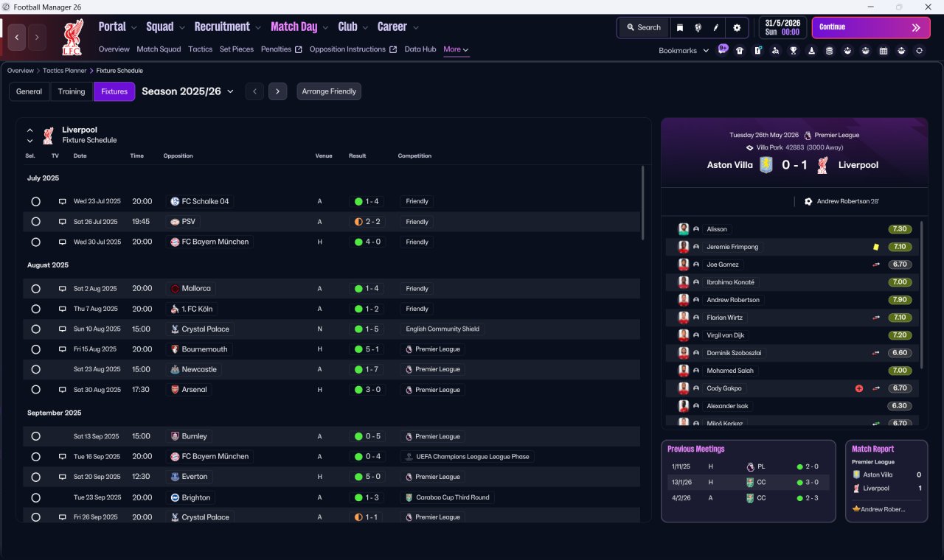Open the settings gear icon
Screen dimensions: 944x560
tap(737, 27)
